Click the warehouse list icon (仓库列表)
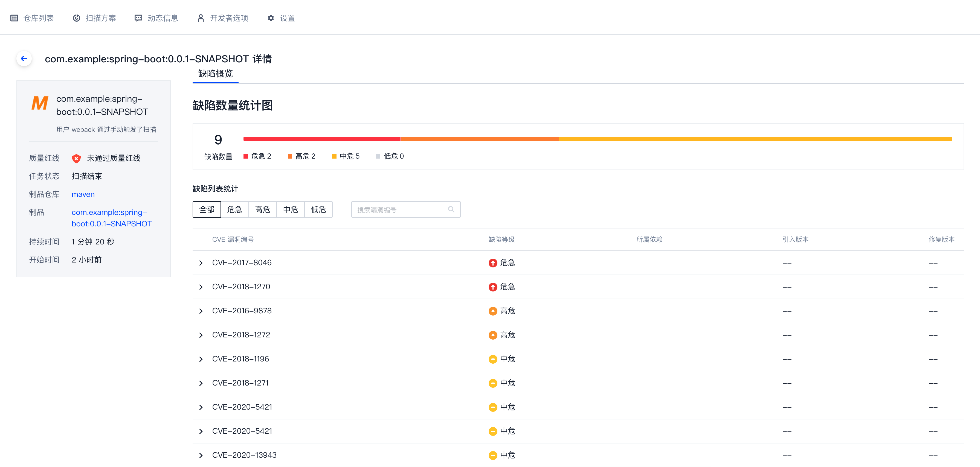Viewport: 980px width, 467px height. 15,18
